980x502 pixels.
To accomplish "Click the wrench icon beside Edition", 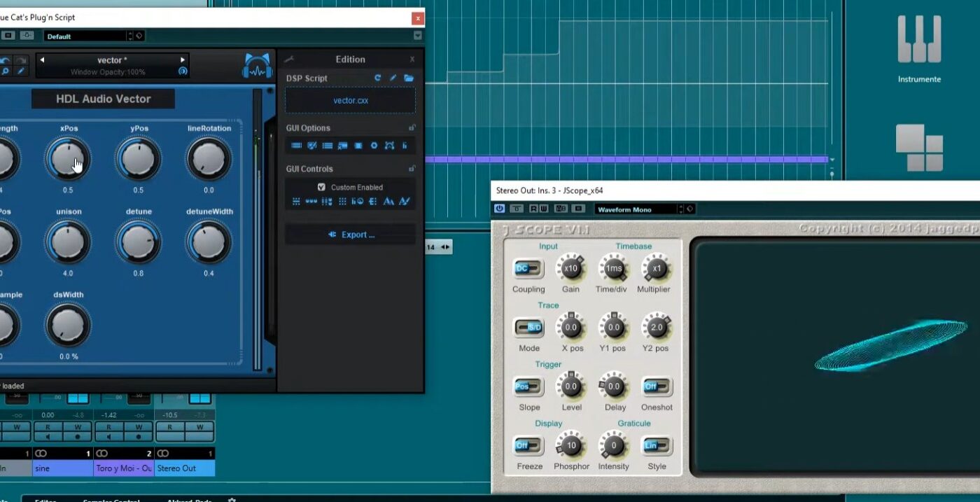I will tap(289, 60).
